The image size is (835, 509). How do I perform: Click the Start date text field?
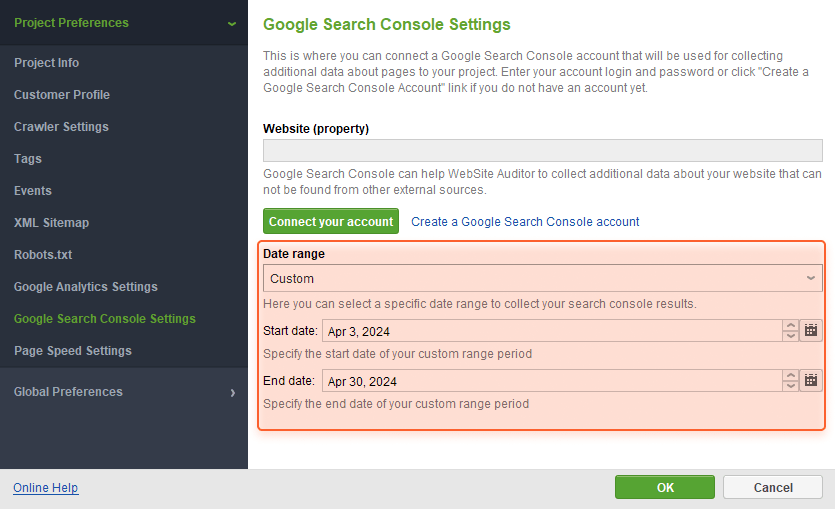click(x=552, y=331)
